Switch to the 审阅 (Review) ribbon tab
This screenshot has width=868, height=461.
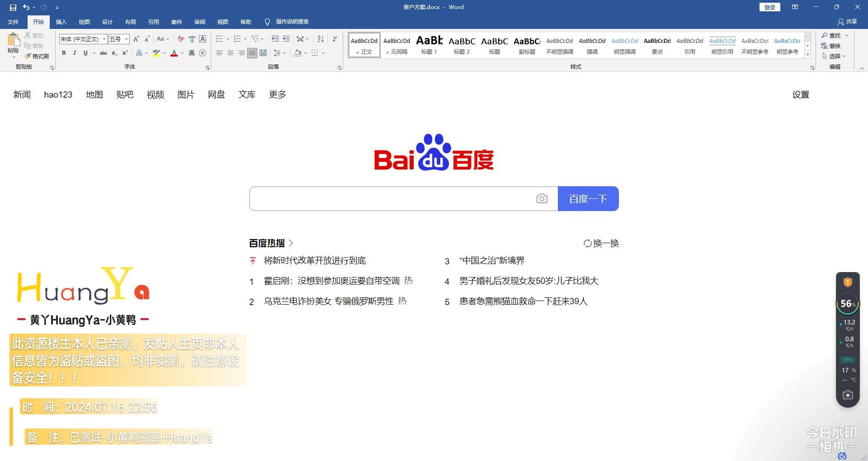coord(199,22)
